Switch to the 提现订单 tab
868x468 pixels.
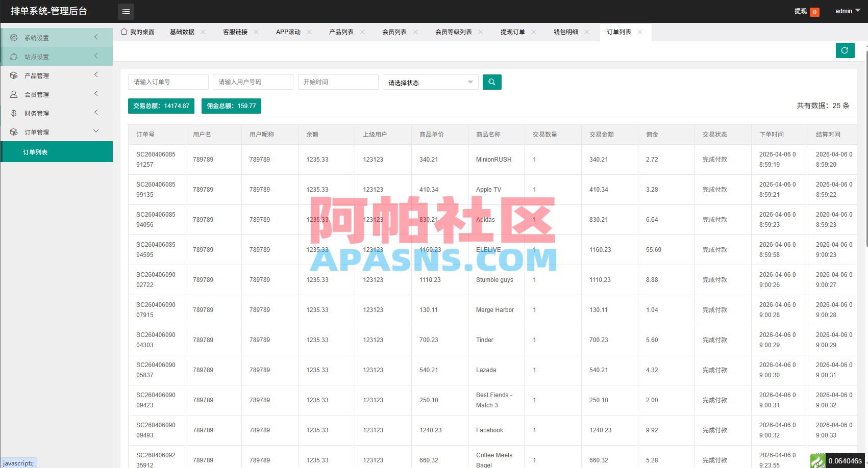point(513,32)
